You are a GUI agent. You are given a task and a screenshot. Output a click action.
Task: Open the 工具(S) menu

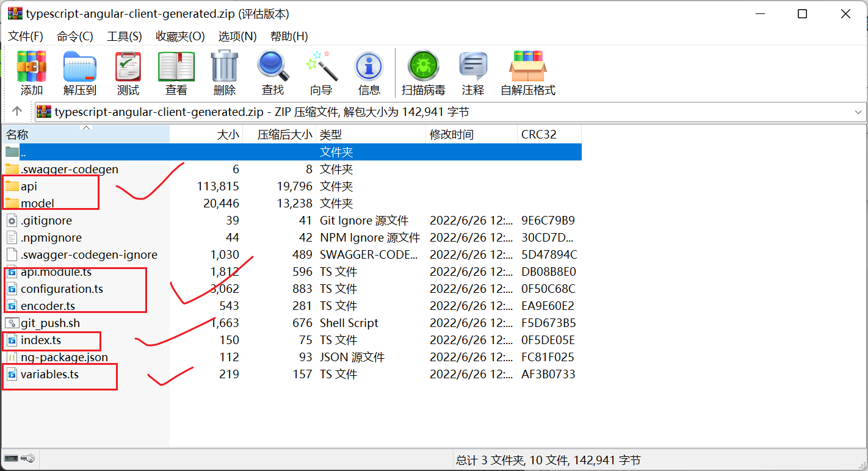click(125, 37)
